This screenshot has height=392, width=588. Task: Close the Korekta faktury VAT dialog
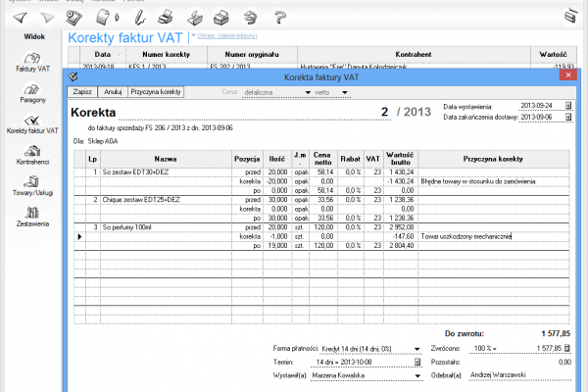567,74
